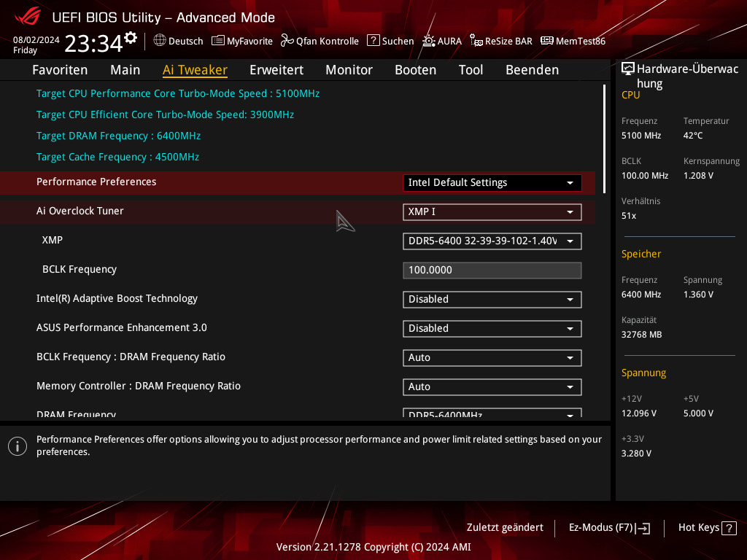This screenshot has width=747, height=560.
Task: Click the Verhältnis 51x value
Action: [x=629, y=216]
